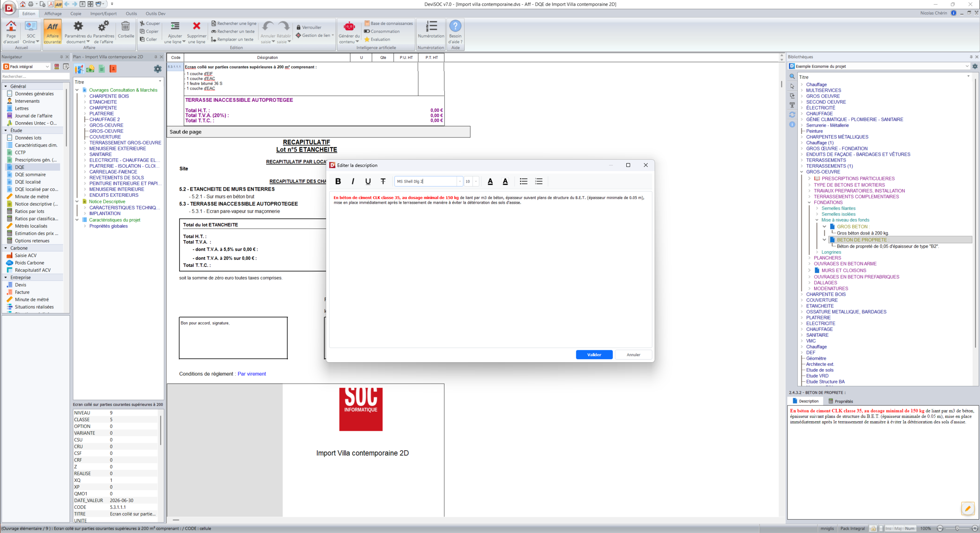Switch to the Outils Dev ribbon tab
Image resolution: width=980 pixels, height=533 pixels.
[x=155, y=14]
